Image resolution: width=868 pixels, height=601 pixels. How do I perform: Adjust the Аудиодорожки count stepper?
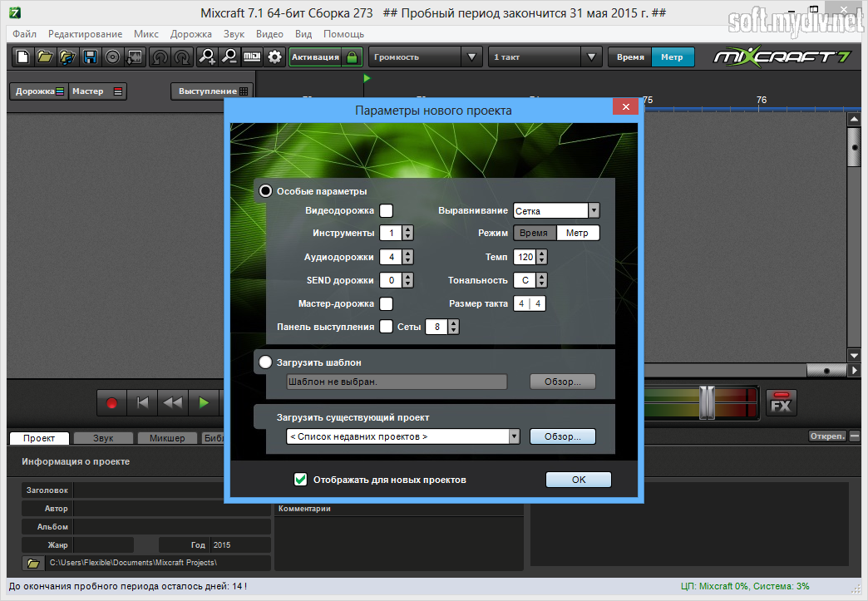(x=408, y=257)
